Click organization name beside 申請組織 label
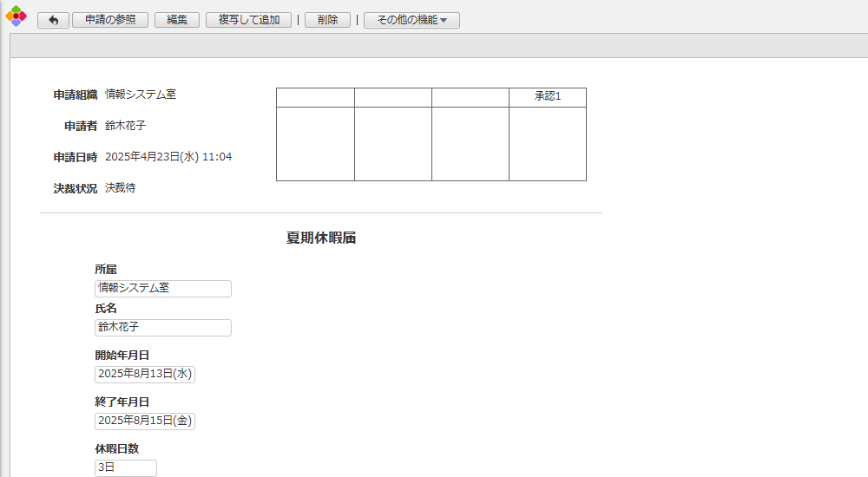This screenshot has width=868, height=477. point(141,95)
